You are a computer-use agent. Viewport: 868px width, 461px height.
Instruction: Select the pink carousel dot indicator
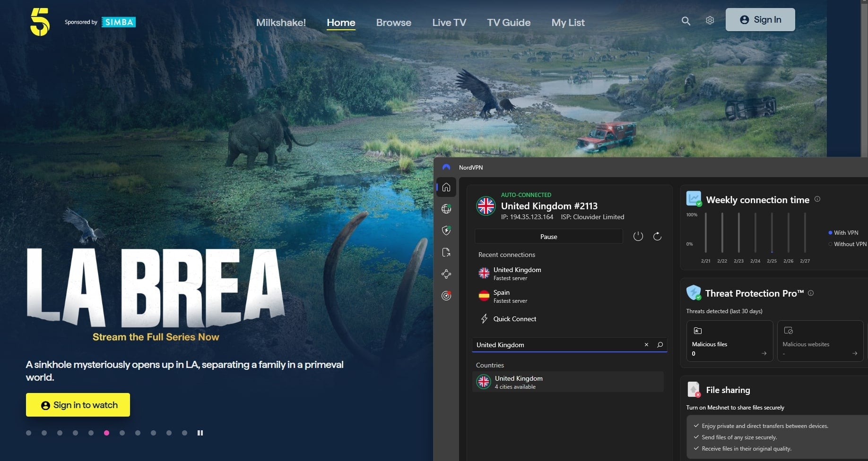(107, 432)
